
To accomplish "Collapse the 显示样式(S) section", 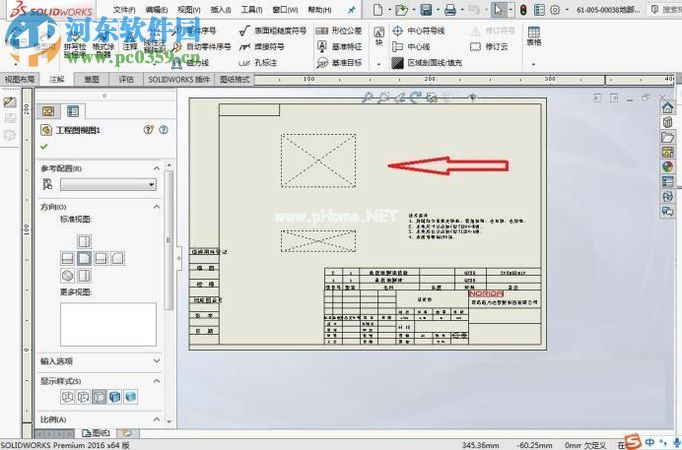I will click(x=157, y=381).
